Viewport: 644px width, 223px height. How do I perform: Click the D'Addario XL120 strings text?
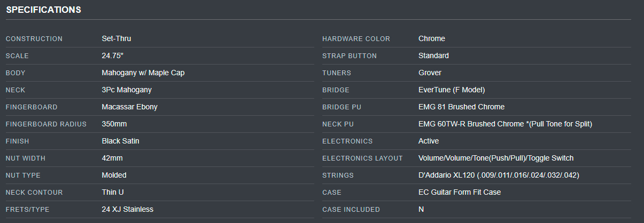click(x=499, y=175)
